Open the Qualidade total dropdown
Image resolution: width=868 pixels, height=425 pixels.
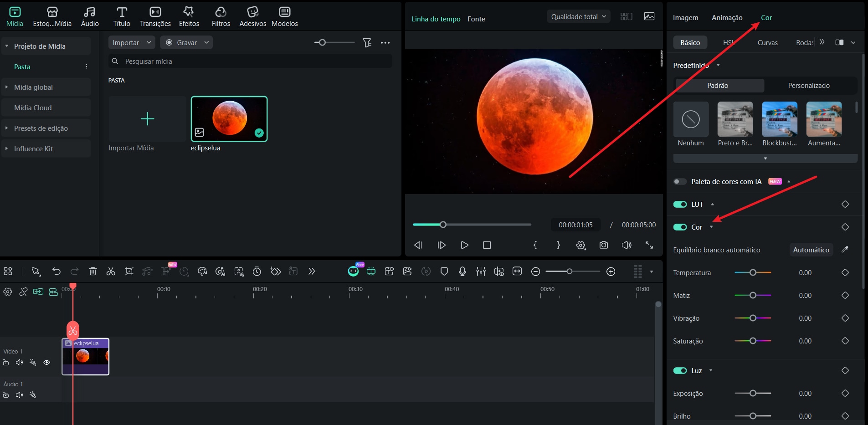click(x=578, y=16)
